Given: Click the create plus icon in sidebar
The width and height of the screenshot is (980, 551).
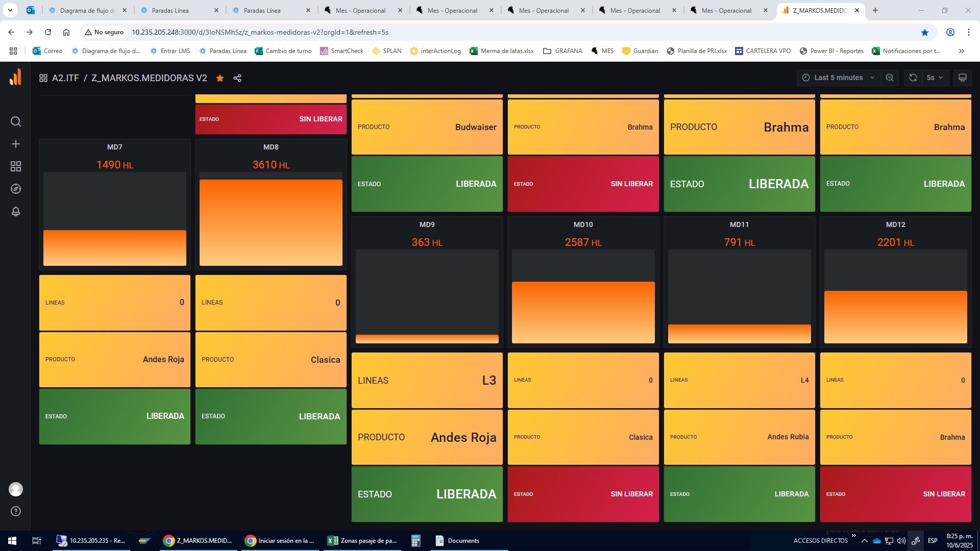Looking at the screenshot, I should 16,144.
